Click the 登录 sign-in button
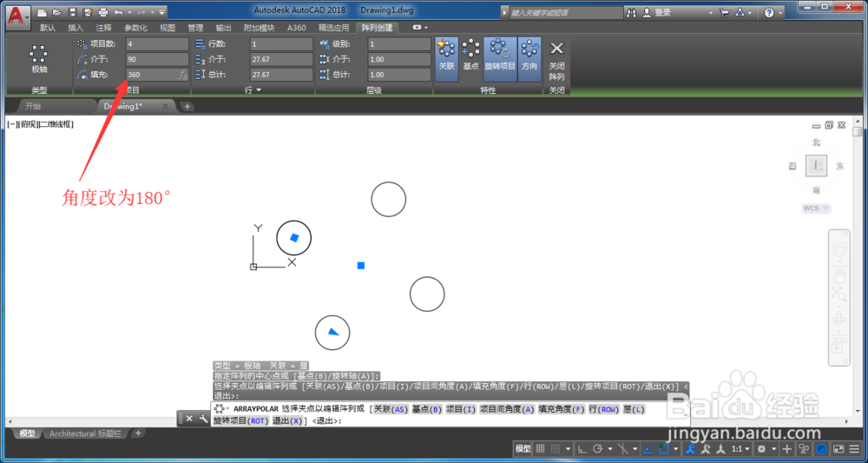The height and width of the screenshot is (463, 868). click(x=658, y=12)
